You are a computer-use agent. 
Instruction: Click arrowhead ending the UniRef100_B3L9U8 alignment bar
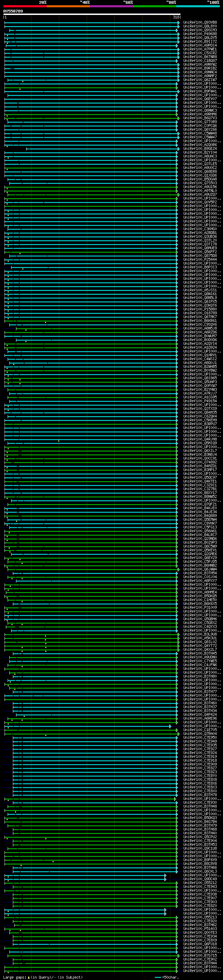[x=178, y=634]
